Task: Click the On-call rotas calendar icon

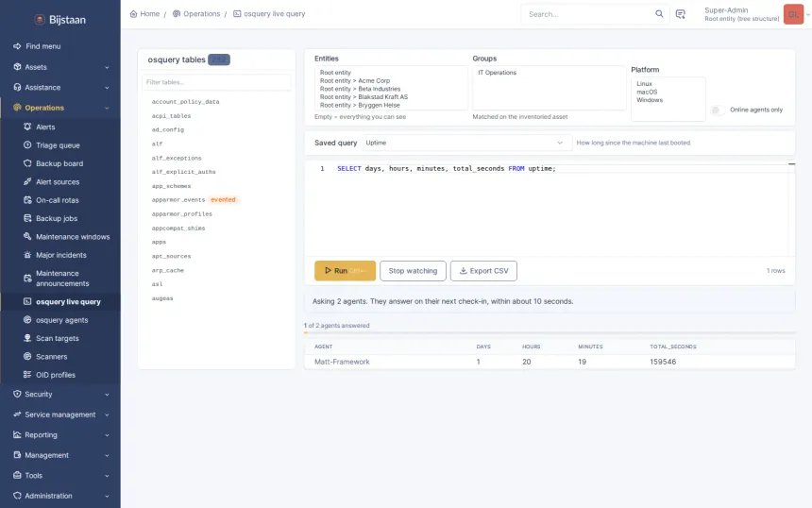Action: point(27,200)
